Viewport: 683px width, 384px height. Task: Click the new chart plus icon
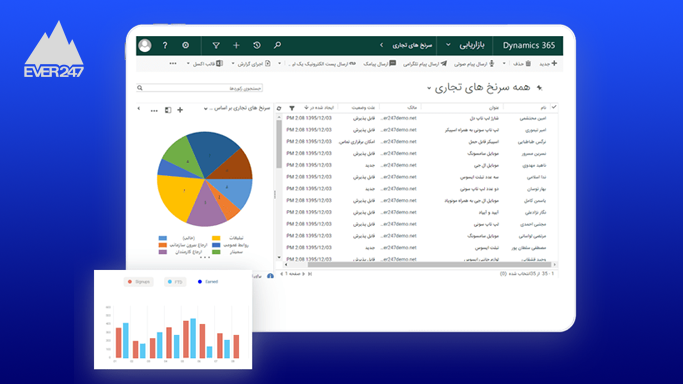[180, 110]
